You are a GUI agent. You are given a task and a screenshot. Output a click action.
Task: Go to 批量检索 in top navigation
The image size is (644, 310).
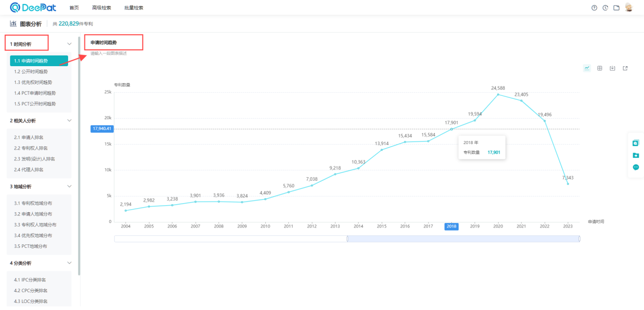134,8
